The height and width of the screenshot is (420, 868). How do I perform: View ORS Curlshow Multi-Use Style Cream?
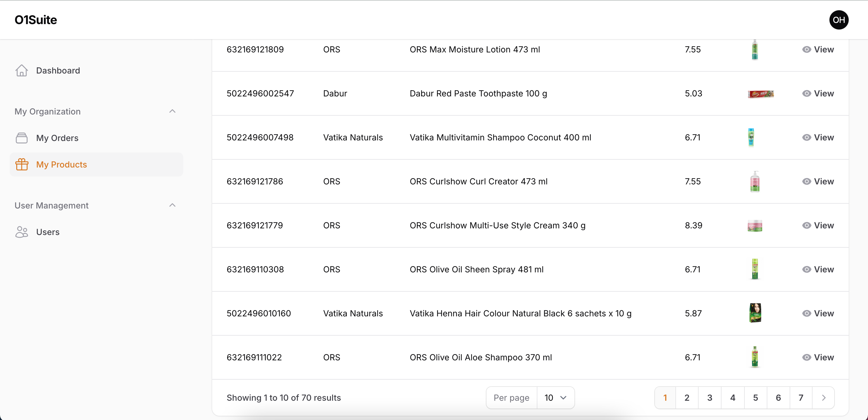(818, 225)
